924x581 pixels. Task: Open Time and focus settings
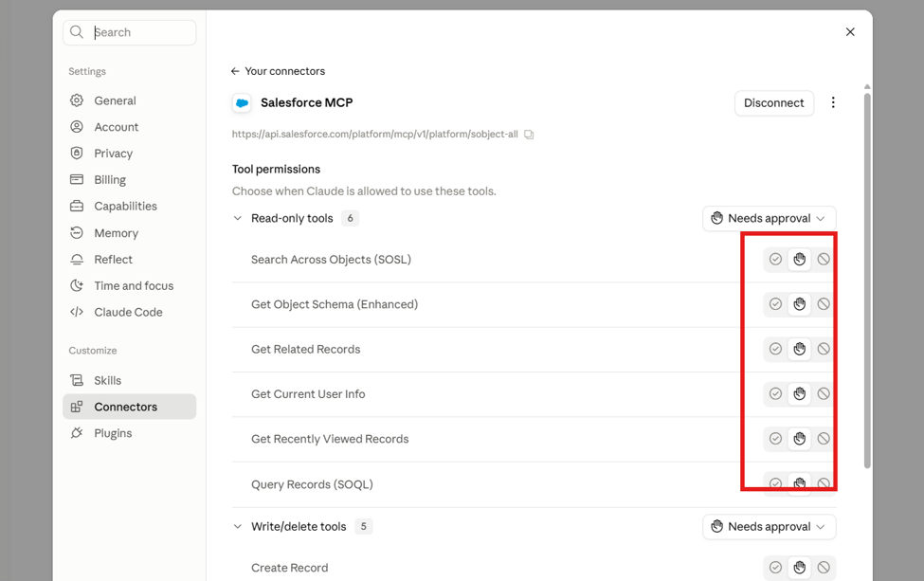pyautogui.click(x=129, y=286)
